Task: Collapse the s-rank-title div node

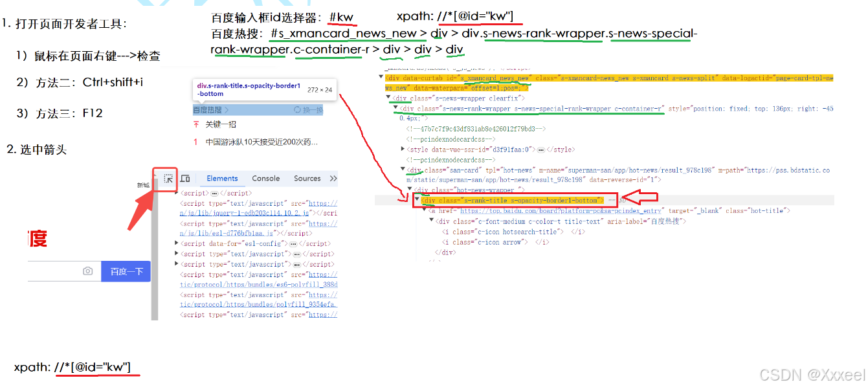Action: pos(417,201)
